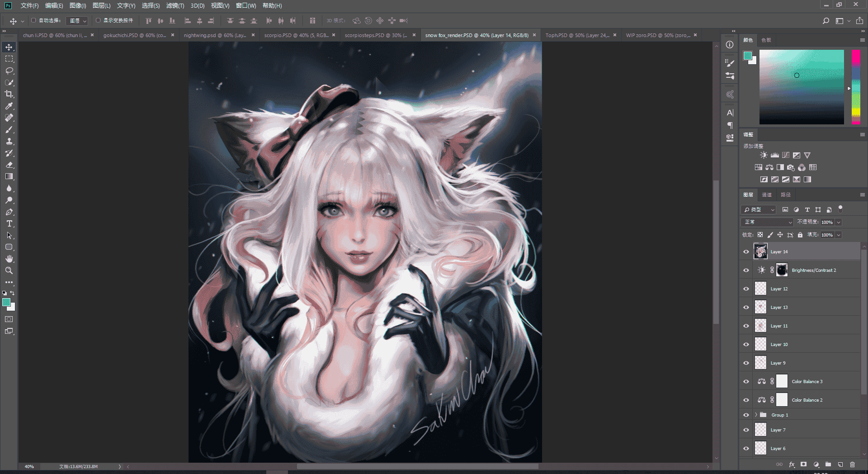
Task: Click the 40% zoom level field
Action: pyautogui.click(x=29, y=466)
